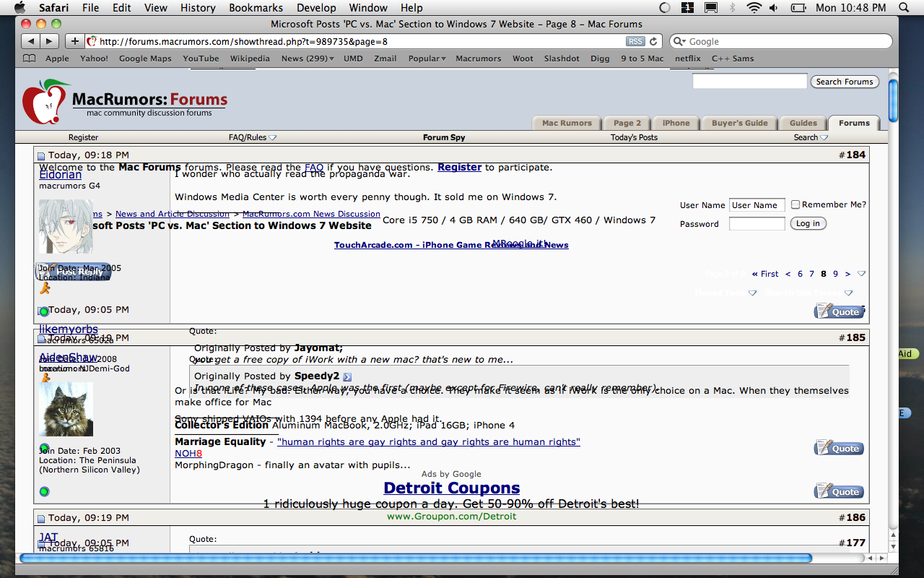The height and width of the screenshot is (578, 924).
Task: Click the add bookmark plus button
Action: (74, 41)
